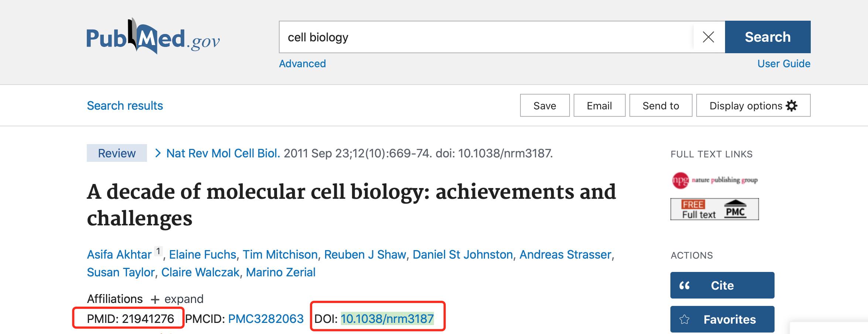The image size is (868, 334).
Task: Open author Elaine Fuchs link
Action: (x=202, y=255)
